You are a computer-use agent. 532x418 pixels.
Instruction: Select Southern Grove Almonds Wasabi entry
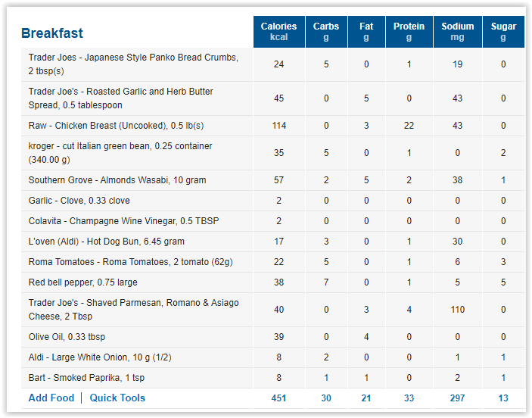(117, 180)
